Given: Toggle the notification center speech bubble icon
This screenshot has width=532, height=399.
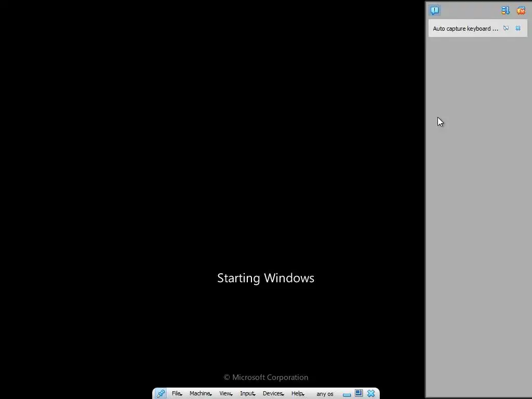Looking at the screenshot, I should point(435,10).
